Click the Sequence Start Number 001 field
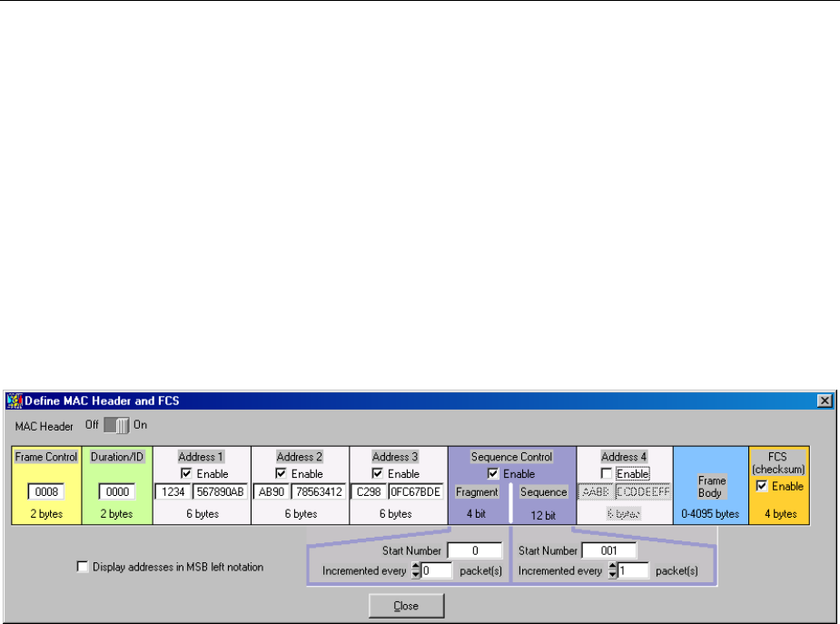This screenshot has height=624, width=840. click(x=609, y=550)
